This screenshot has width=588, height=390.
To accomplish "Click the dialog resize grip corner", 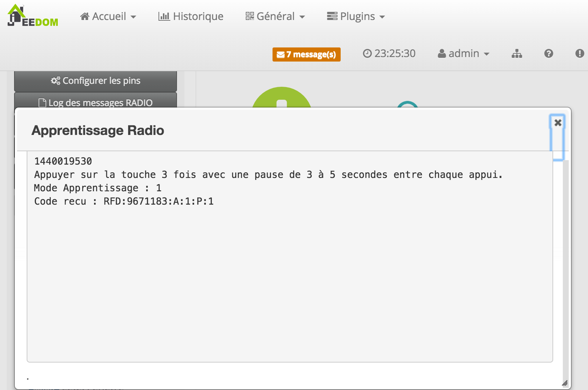I will (565, 383).
